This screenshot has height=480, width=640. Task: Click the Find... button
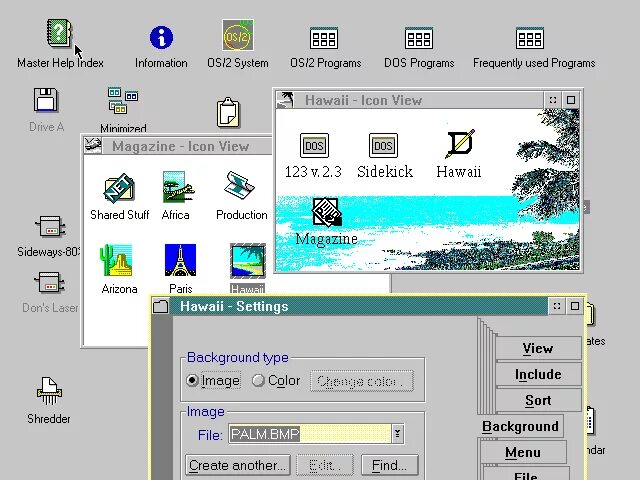389,465
